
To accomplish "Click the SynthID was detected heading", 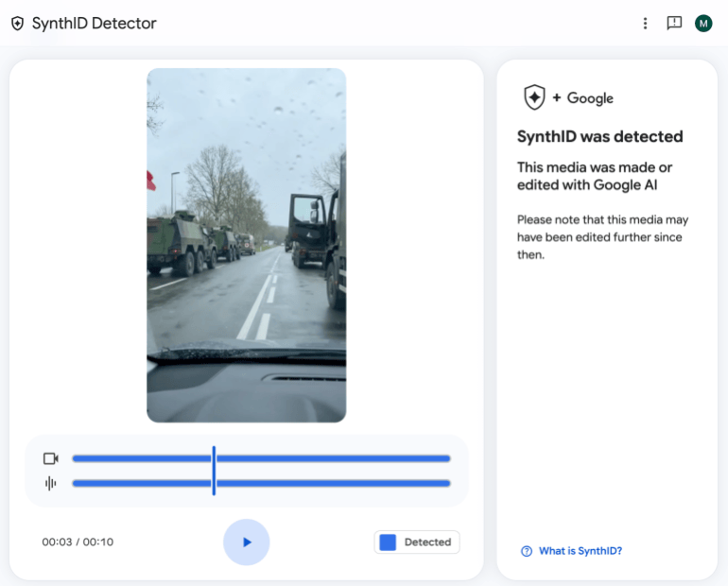I will pos(599,136).
